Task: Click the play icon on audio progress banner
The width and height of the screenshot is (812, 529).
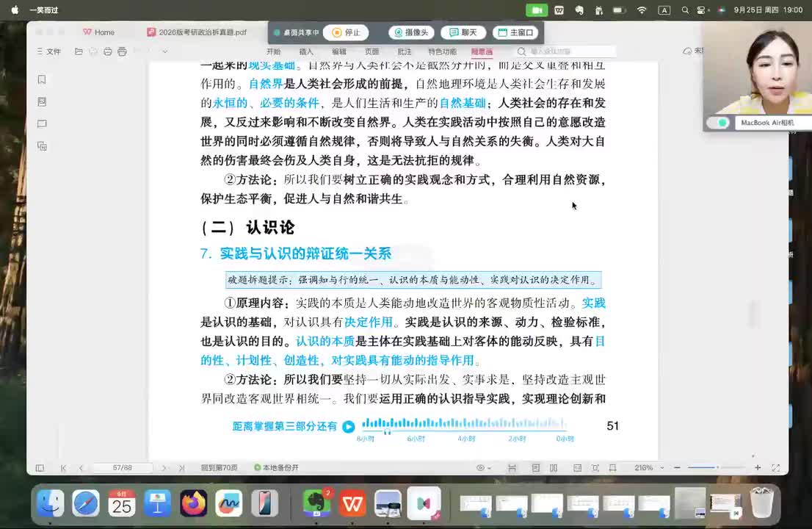Action: point(349,426)
